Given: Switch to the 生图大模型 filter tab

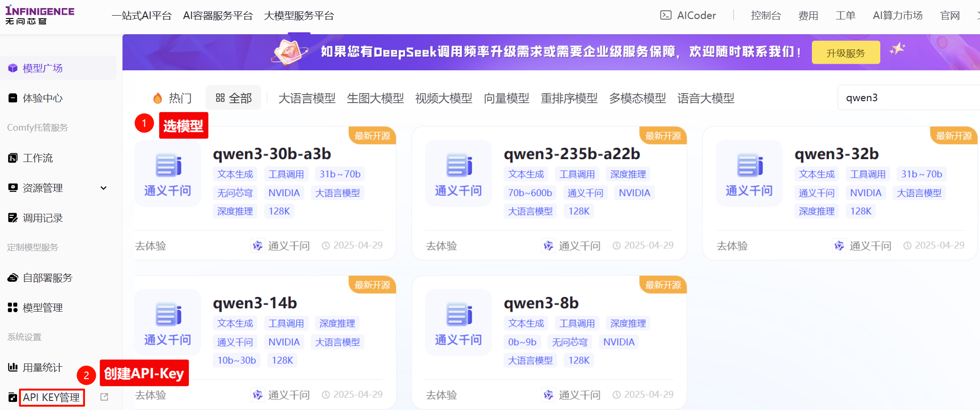Looking at the screenshot, I should click(x=375, y=98).
